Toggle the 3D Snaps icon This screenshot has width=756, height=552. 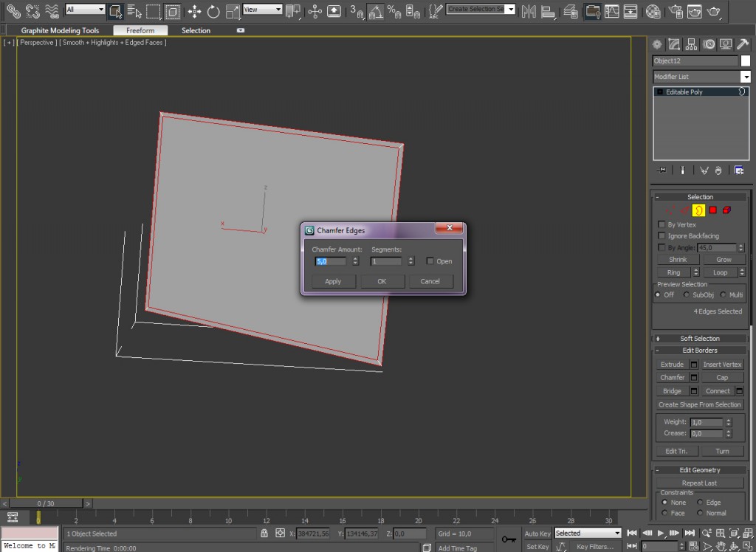[x=357, y=10]
